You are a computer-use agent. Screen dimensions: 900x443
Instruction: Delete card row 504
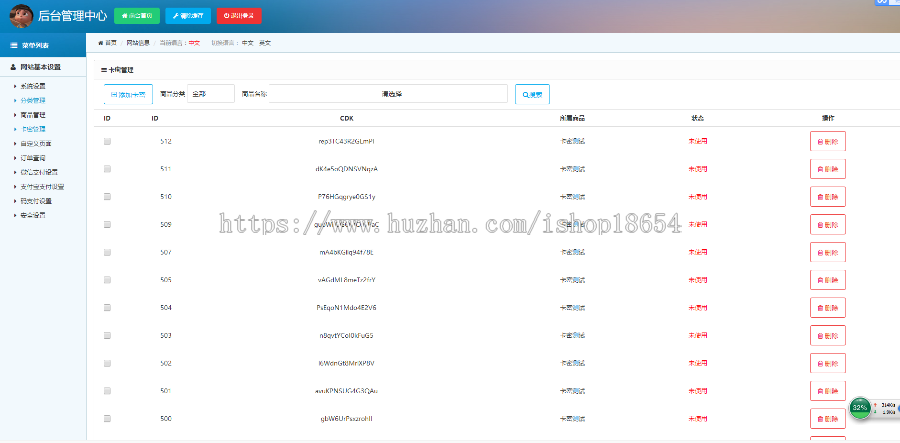click(828, 308)
